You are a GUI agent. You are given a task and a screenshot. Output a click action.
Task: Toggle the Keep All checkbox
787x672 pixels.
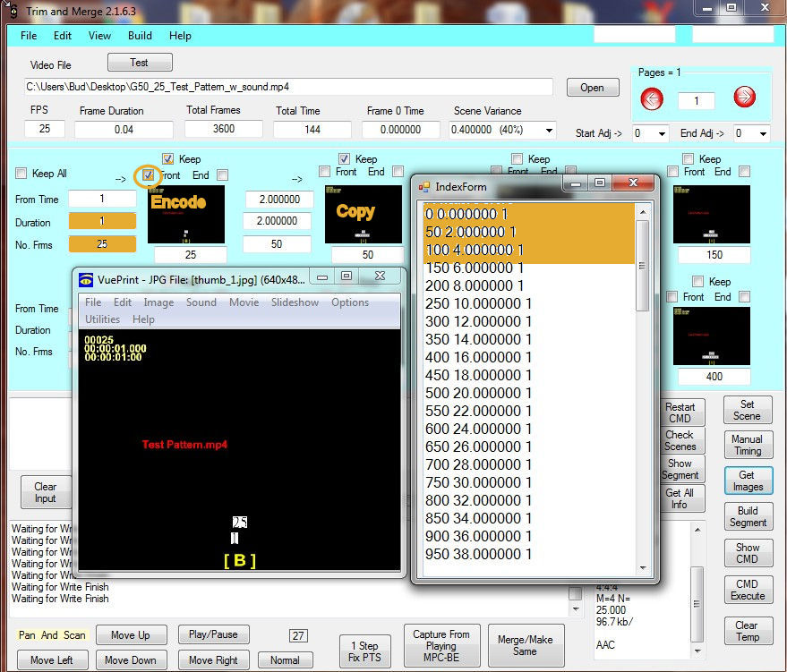(21, 174)
